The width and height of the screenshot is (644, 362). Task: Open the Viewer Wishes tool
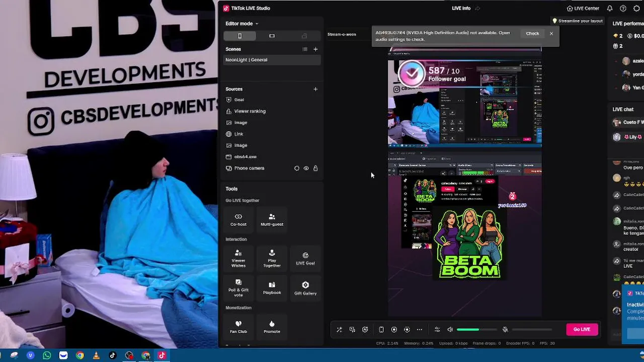(238, 258)
